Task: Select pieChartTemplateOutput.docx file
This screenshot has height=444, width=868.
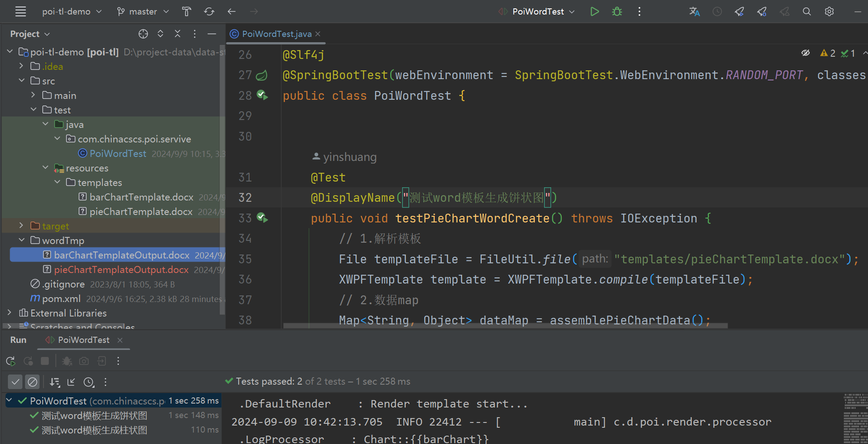Action: point(121,269)
